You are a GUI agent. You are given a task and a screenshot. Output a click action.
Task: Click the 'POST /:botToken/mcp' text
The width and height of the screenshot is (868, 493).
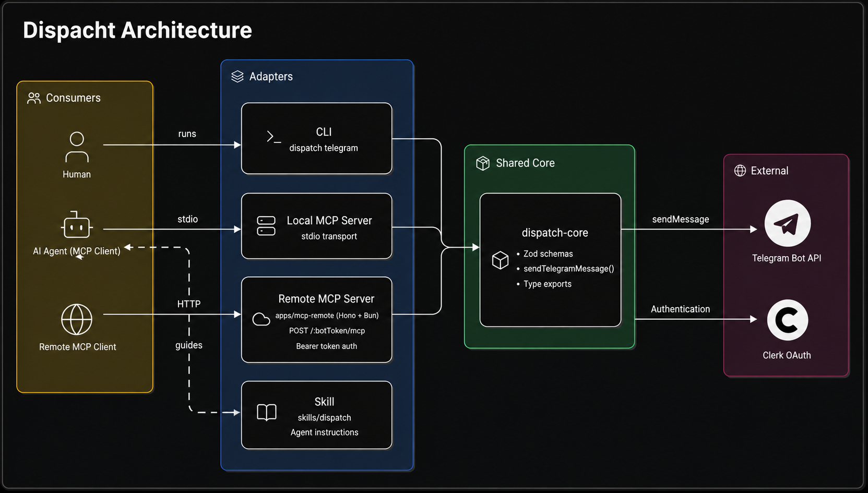coord(327,331)
